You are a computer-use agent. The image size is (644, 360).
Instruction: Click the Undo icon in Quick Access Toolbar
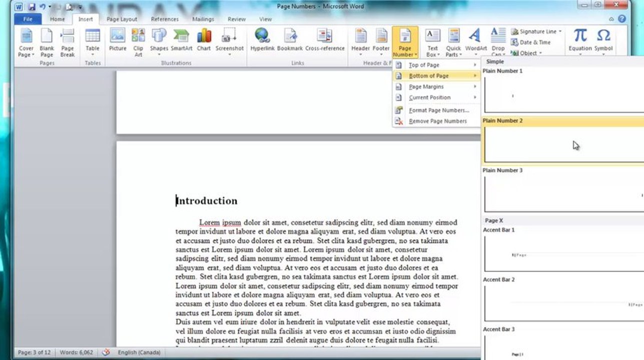43,6
